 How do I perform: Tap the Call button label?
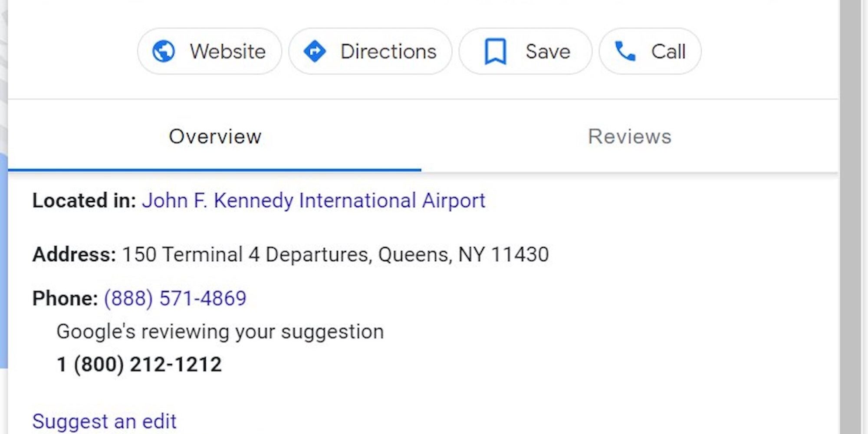668,51
